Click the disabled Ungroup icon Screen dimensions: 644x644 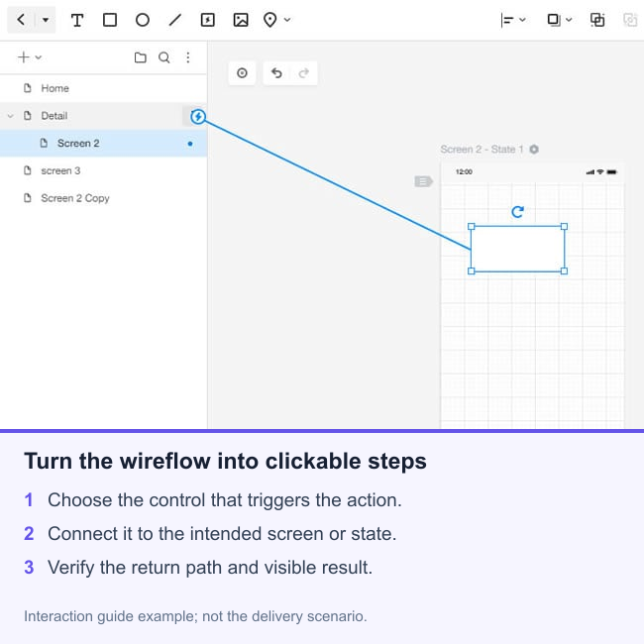[630, 20]
